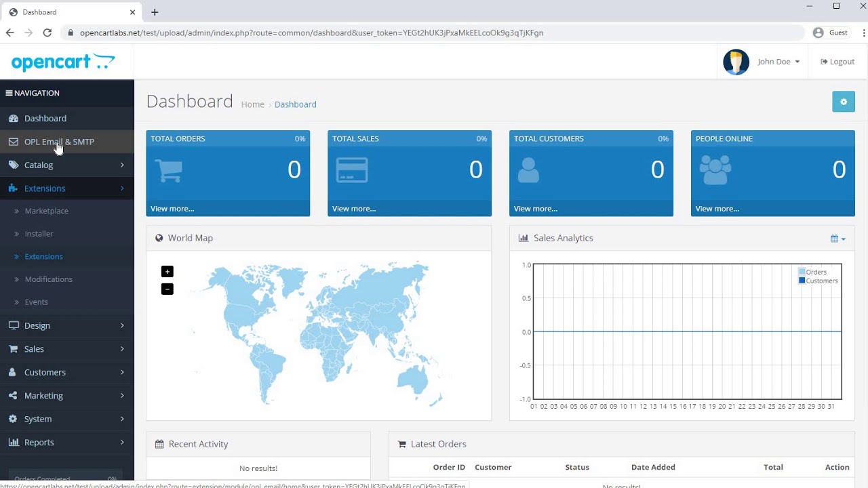Click the Dashboard gauge icon in sidebar
This screenshot has width=868, height=488.
[x=14, y=119]
